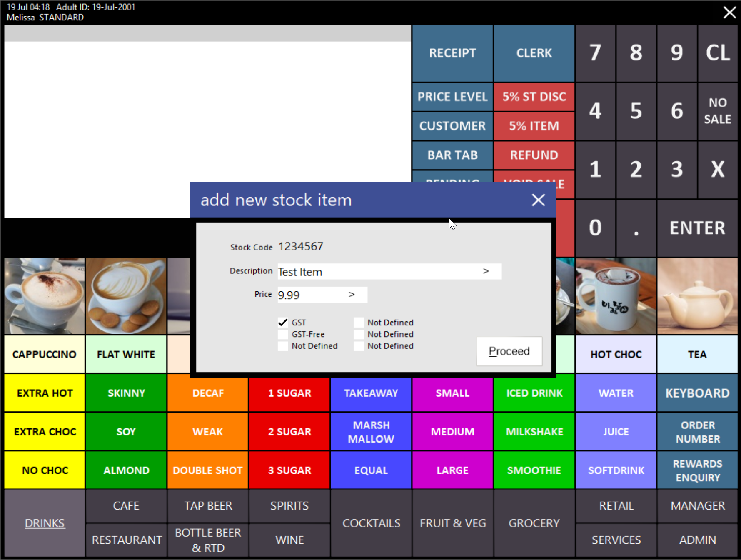Select the yellow EXTRA HOT modifier
The height and width of the screenshot is (560, 741).
tap(45, 393)
